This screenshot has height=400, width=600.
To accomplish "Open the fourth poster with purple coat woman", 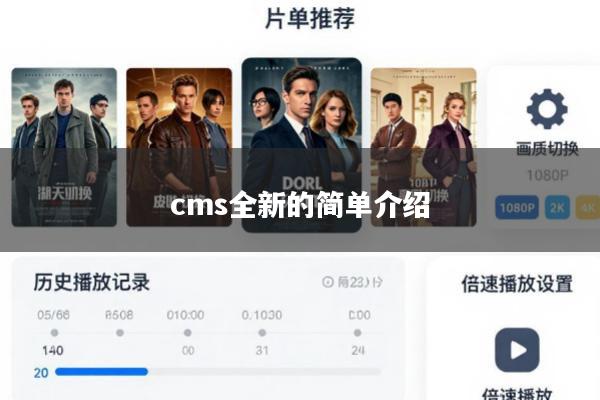I will (424, 147).
